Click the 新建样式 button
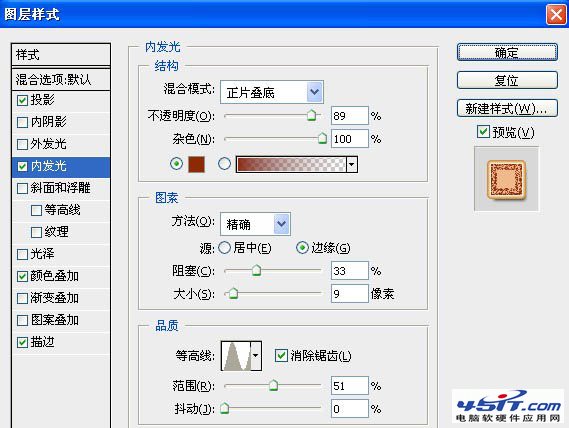The height and width of the screenshot is (428, 569). [x=507, y=108]
